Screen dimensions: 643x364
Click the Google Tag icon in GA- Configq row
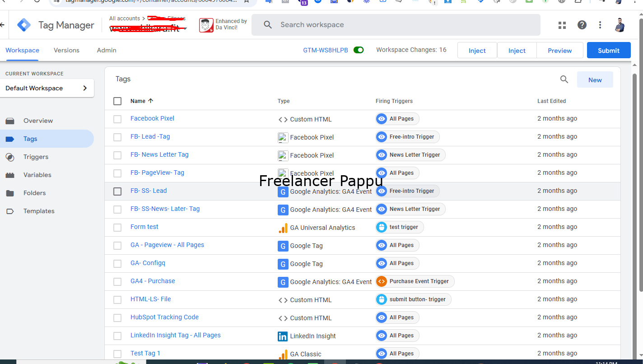283,264
